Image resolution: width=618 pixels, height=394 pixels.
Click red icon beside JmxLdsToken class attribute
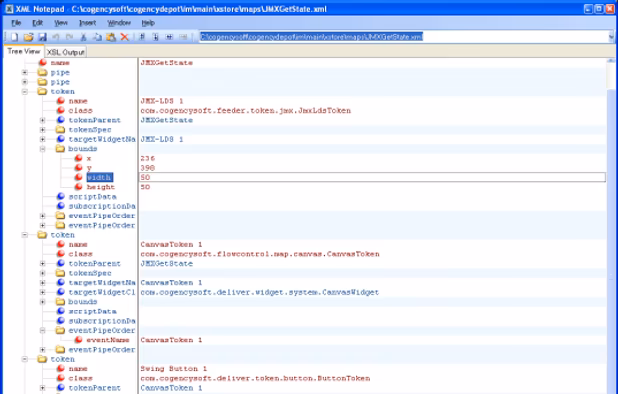61,110
